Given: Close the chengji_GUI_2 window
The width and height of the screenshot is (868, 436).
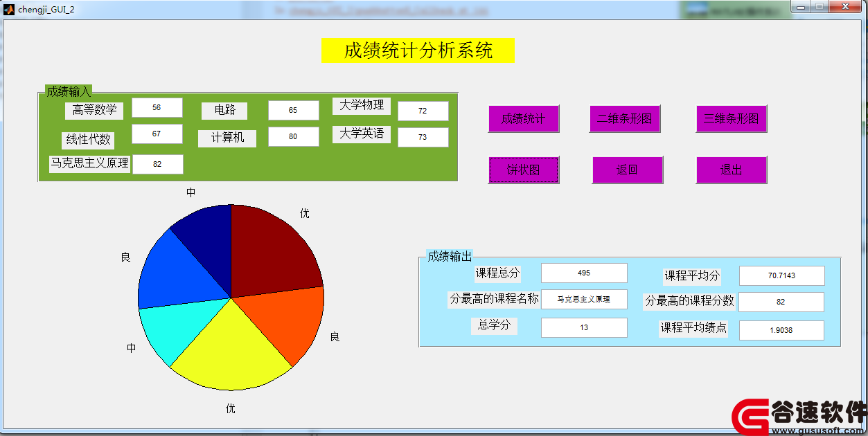Looking at the screenshot, I should click(844, 7).
